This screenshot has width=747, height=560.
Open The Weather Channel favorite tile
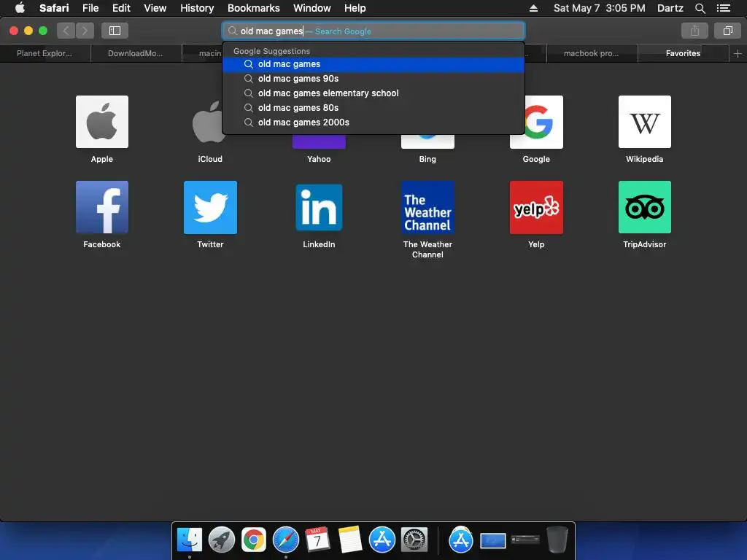(x=427, y=207)
